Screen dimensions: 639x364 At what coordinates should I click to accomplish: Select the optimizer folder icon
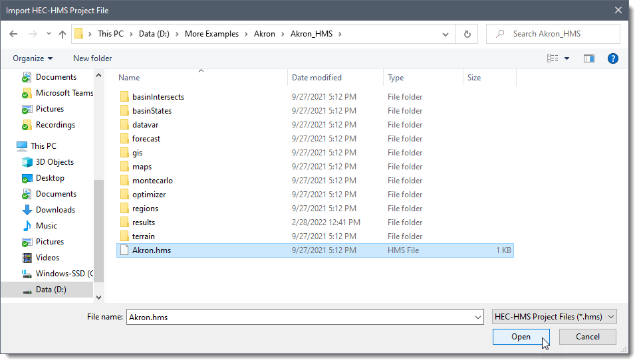(124, 194)
